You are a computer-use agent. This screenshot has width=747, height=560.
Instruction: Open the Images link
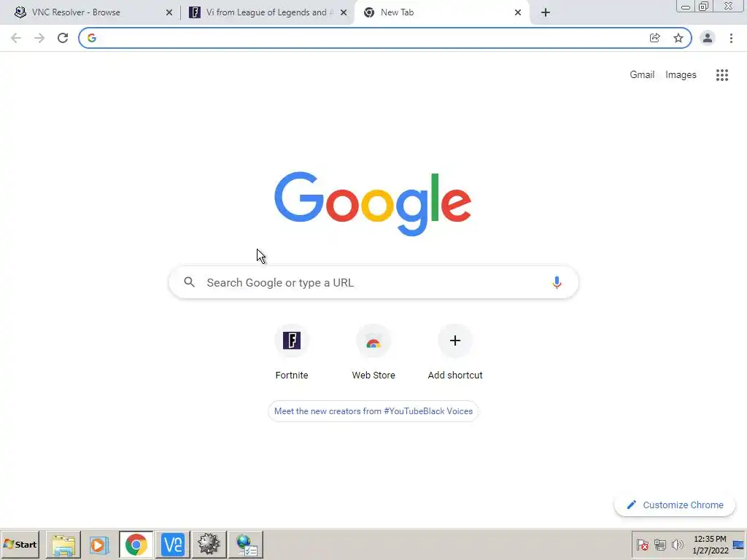pos(681,75)
